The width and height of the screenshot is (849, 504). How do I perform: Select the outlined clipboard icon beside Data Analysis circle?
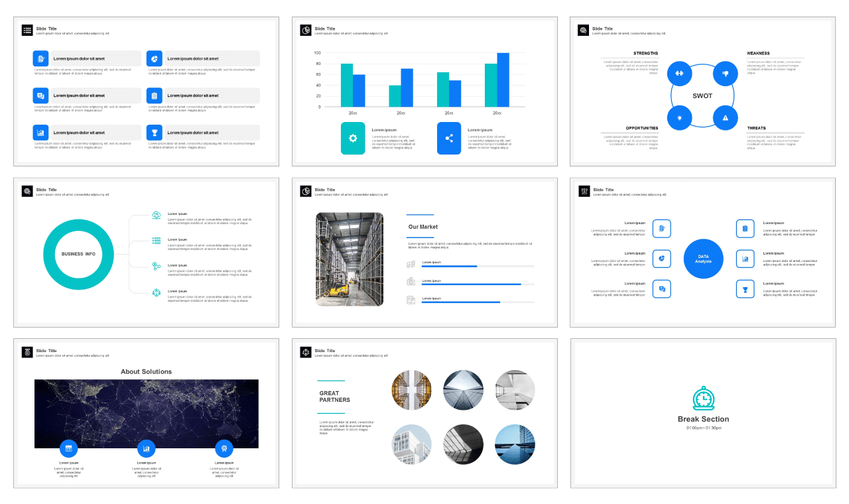pyautogui.click(x=745, y=229)
